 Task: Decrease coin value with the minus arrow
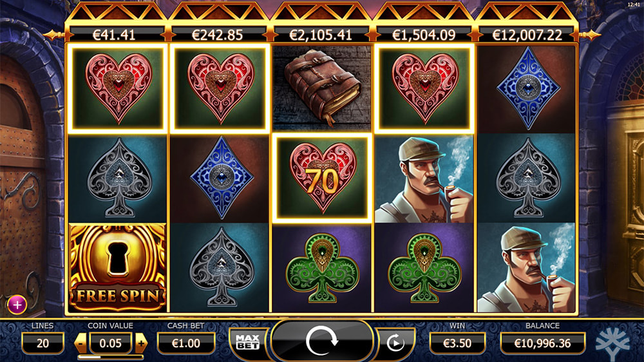[81, 343]
